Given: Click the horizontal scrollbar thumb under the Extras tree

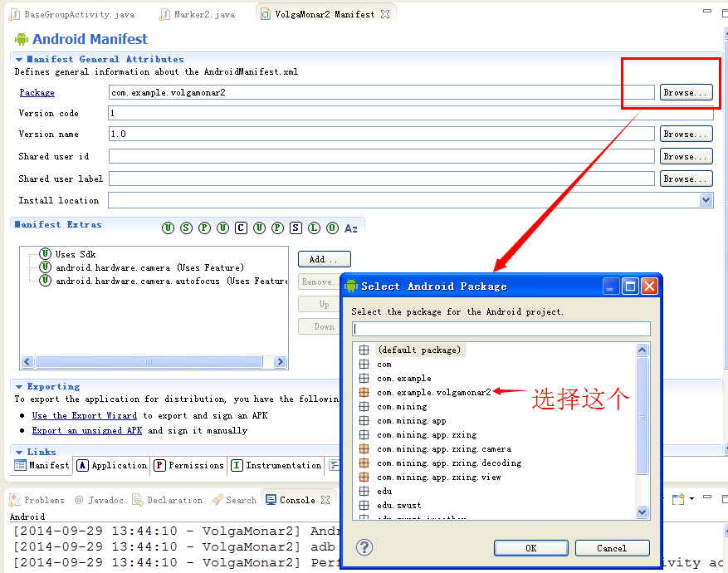Looking at the screenshot, I should click(149, 362).
